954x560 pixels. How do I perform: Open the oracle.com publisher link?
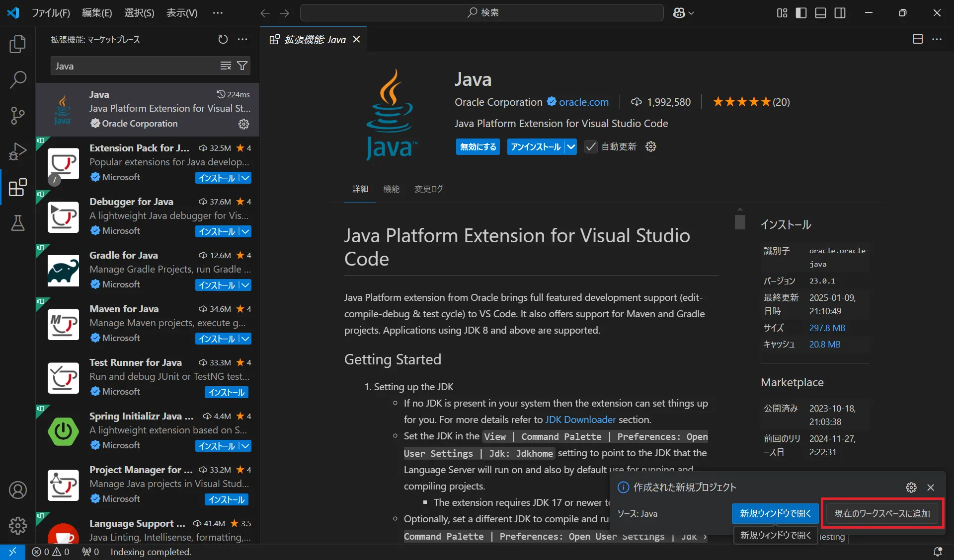coord(584,102)
